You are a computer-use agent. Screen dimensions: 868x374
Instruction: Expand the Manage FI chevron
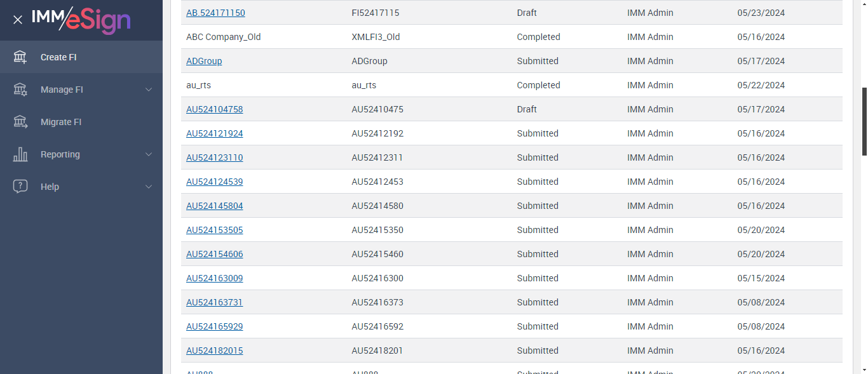coord(149,90)
